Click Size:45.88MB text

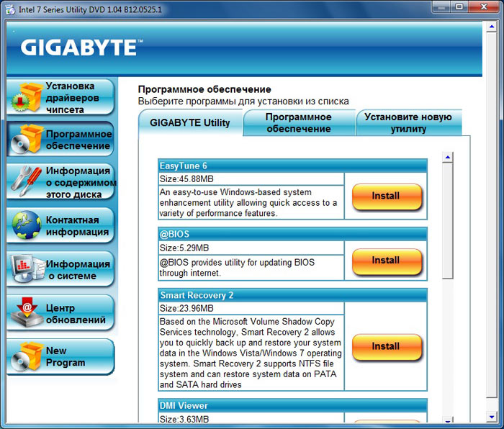[186, 179]
